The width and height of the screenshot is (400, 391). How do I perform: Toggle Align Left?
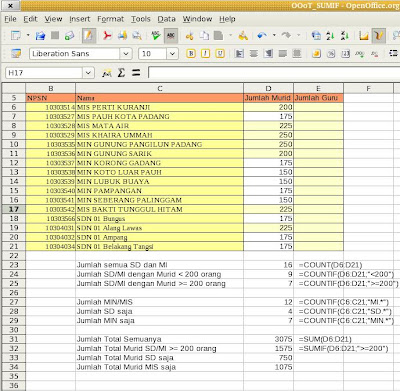point(239,53)
